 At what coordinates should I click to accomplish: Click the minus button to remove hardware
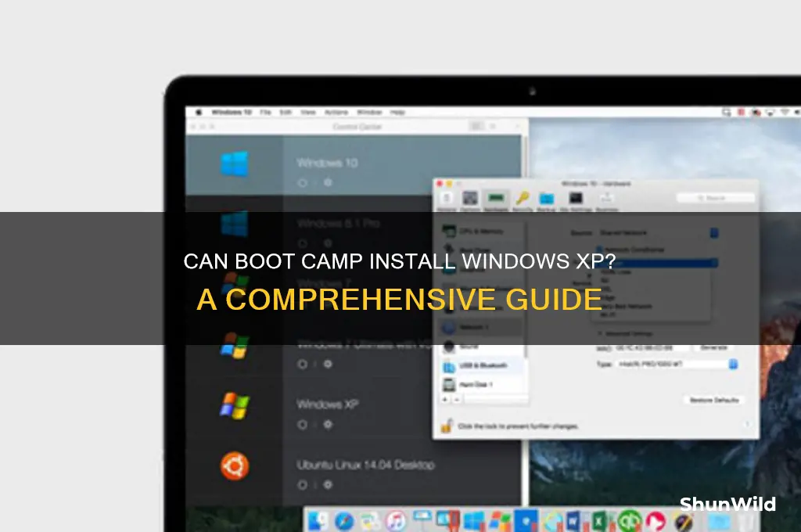coord(457,399)
